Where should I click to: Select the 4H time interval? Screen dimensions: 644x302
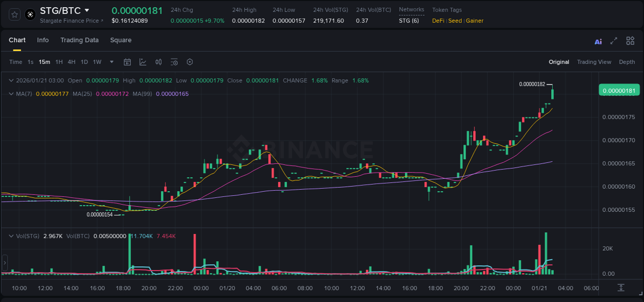(x=71, y=62)
